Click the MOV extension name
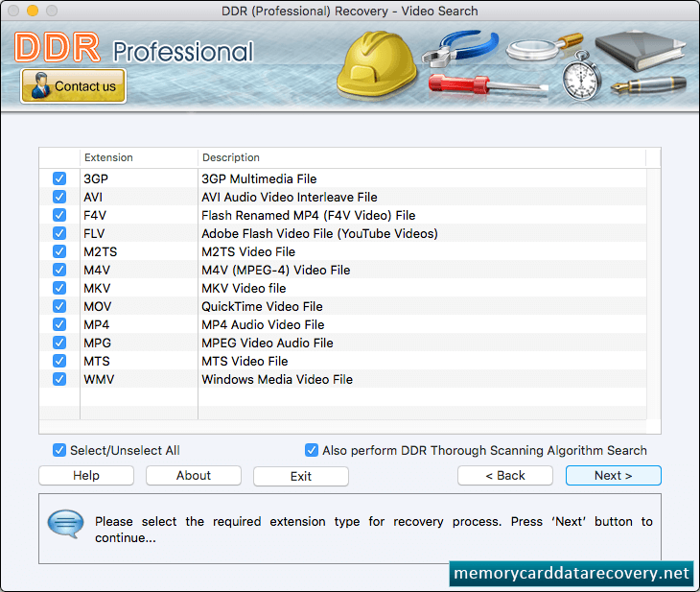The height and width of the screenshot is (592, 700). point(97,306)
